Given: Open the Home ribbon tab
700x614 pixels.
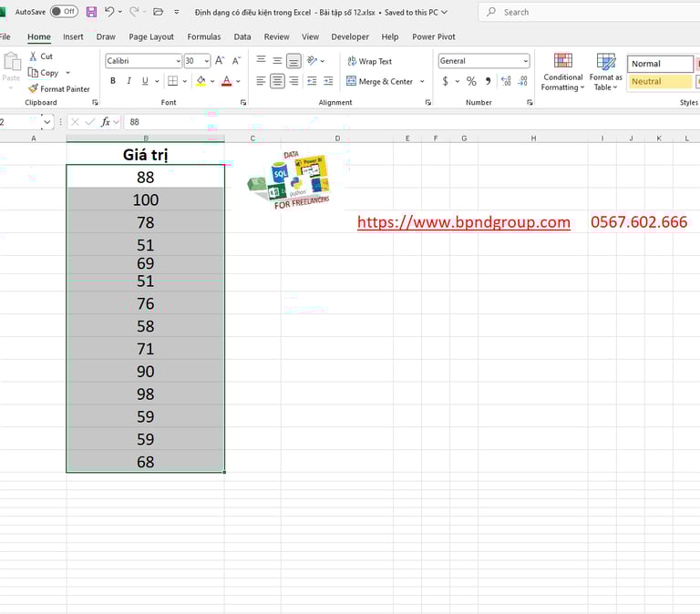Looking at the screenshot, I should (x=39, y=36).
